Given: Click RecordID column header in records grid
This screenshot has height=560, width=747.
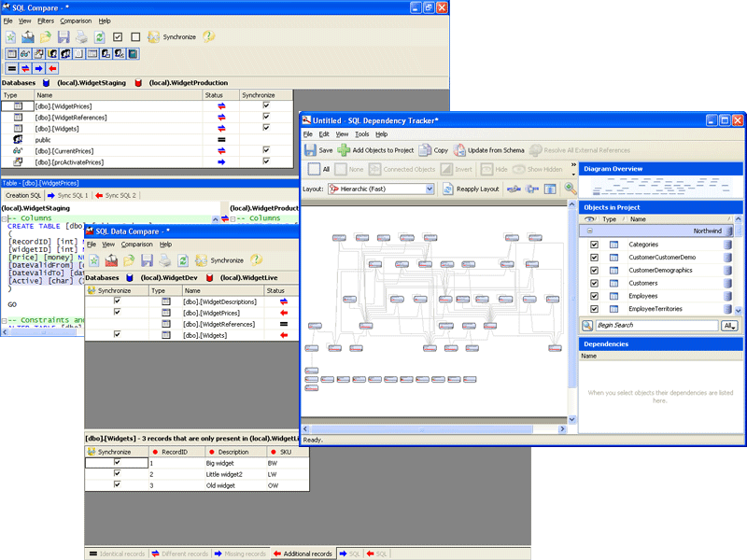Looking at the screenshot, I should pyautogui.click(x=176, y=452).
